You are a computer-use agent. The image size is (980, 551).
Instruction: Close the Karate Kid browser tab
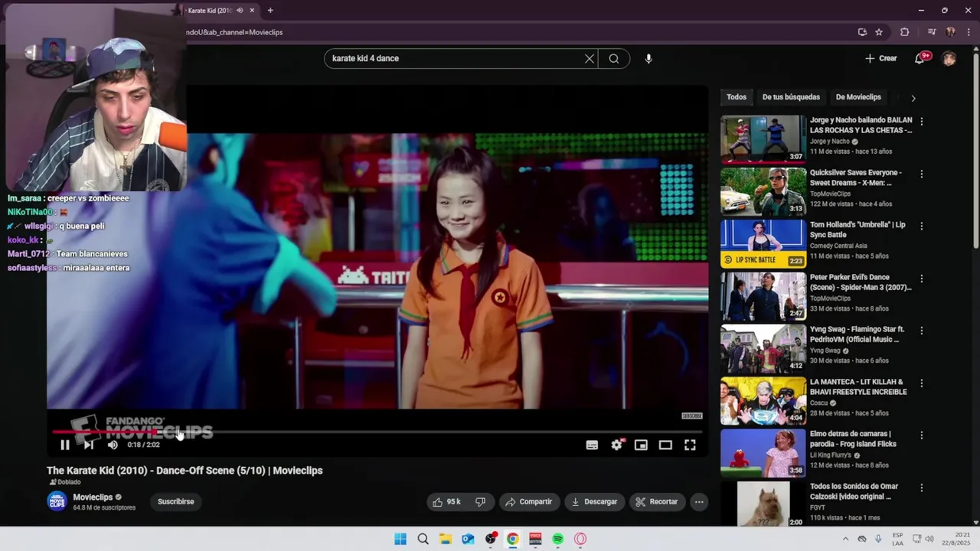point(252,11)
